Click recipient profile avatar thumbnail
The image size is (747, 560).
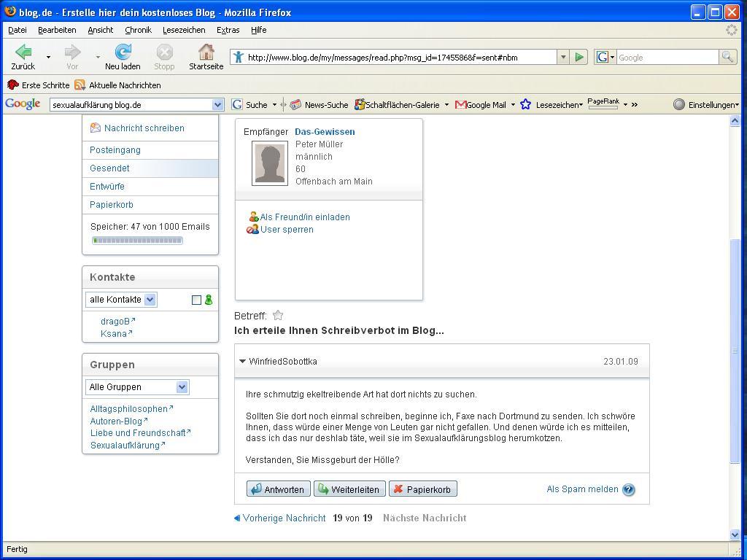(270, 163)
